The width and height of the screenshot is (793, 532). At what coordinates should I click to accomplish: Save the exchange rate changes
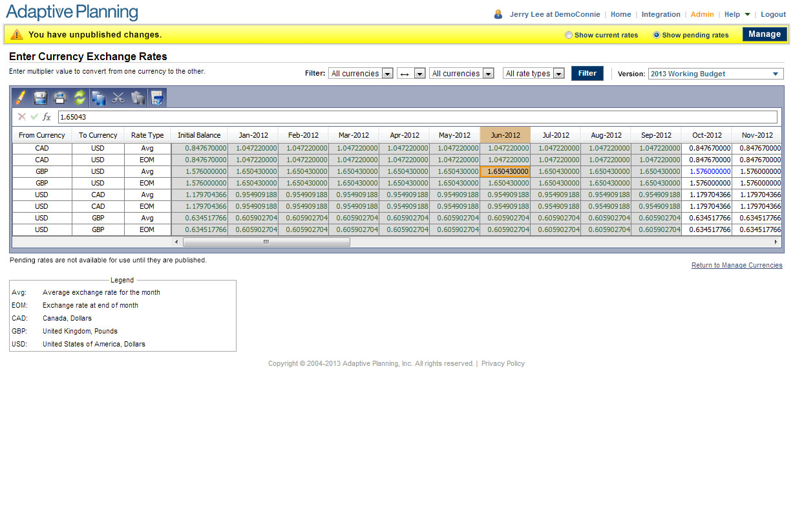pyautogui.click(x=39, y=98)
